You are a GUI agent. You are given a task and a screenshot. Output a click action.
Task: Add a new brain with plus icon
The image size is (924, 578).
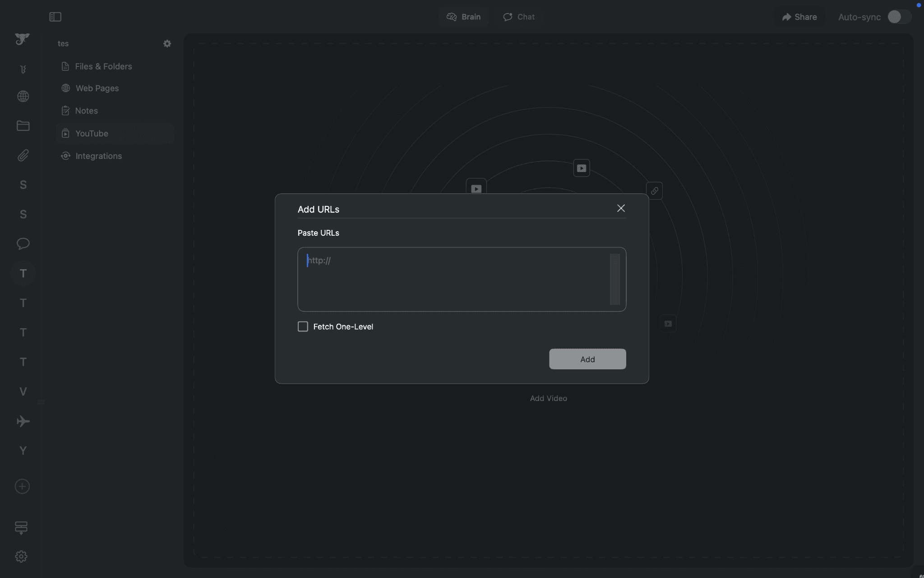click(x=22, y=486)
